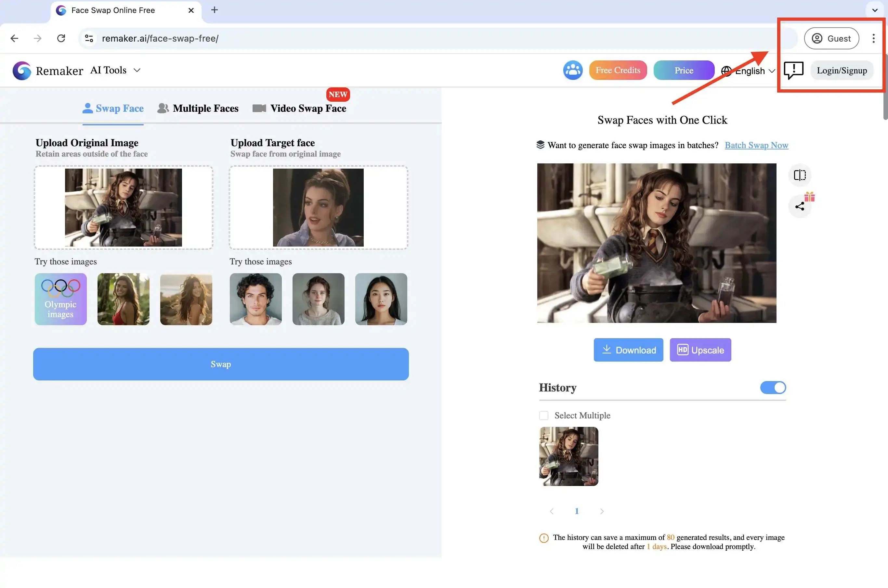Viewport: 888px width, 588px height.
Task: Open the Video Swap Face tab
Action: point(299,109)
